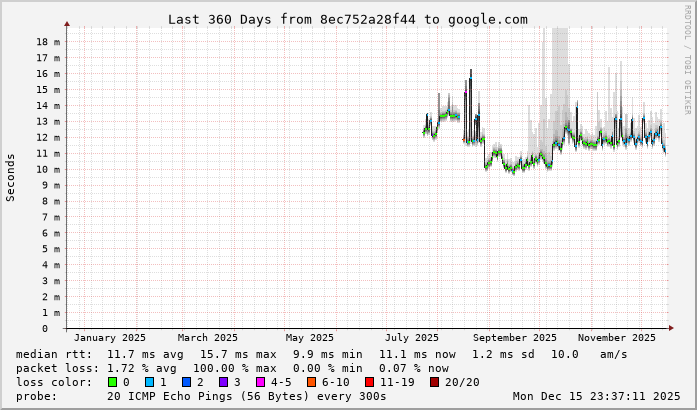The image size is (697, 410).
Task: Click the green 0 loss color swatch
Action: [x=113, y=382]
